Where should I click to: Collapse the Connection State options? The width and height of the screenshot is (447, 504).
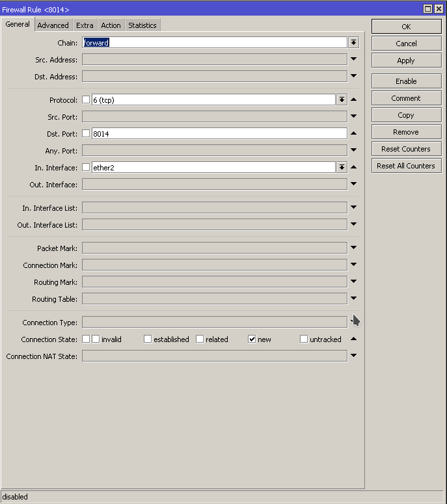[354, 339]
